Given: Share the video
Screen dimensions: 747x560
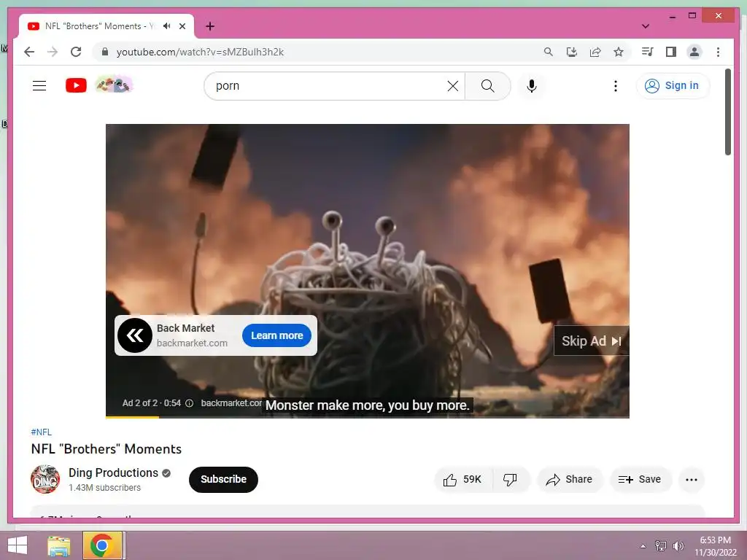Looking at the screenshot, I should pos(569,480).
